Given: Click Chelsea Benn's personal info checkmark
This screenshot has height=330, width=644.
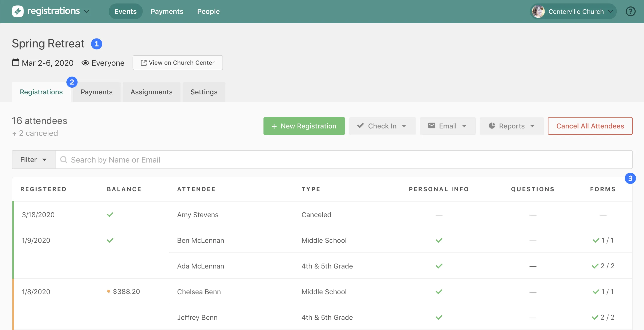Looking at the screenshot, I should coord(439,291).
